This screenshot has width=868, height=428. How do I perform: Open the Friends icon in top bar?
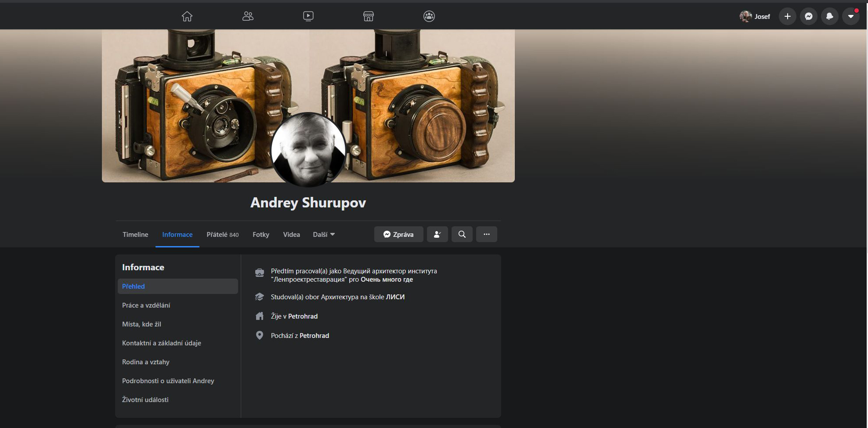248,16
